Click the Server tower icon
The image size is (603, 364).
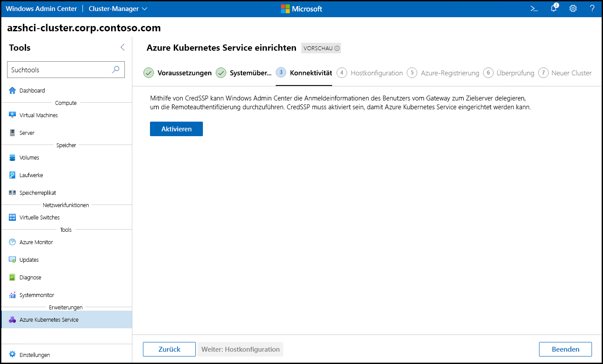click(12, 133)
